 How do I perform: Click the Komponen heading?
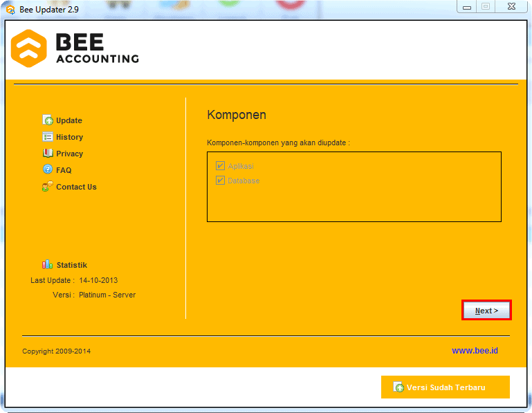click(237, 115)
